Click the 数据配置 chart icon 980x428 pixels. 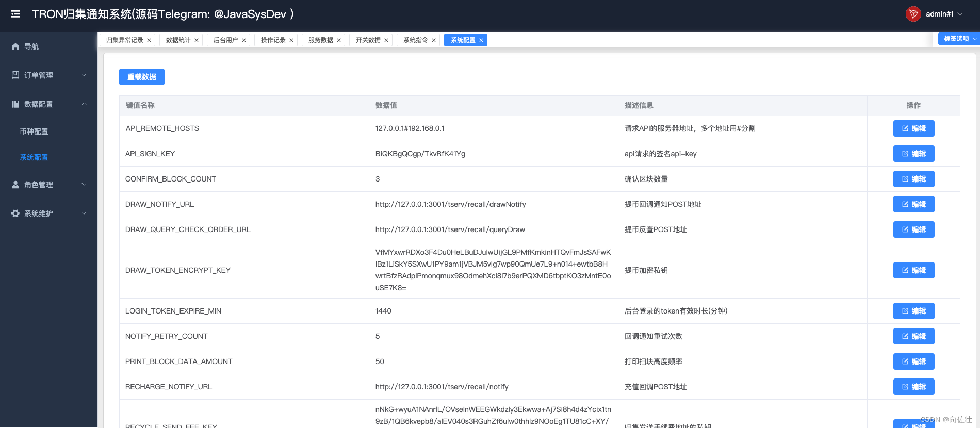click(x=15, y=104)
